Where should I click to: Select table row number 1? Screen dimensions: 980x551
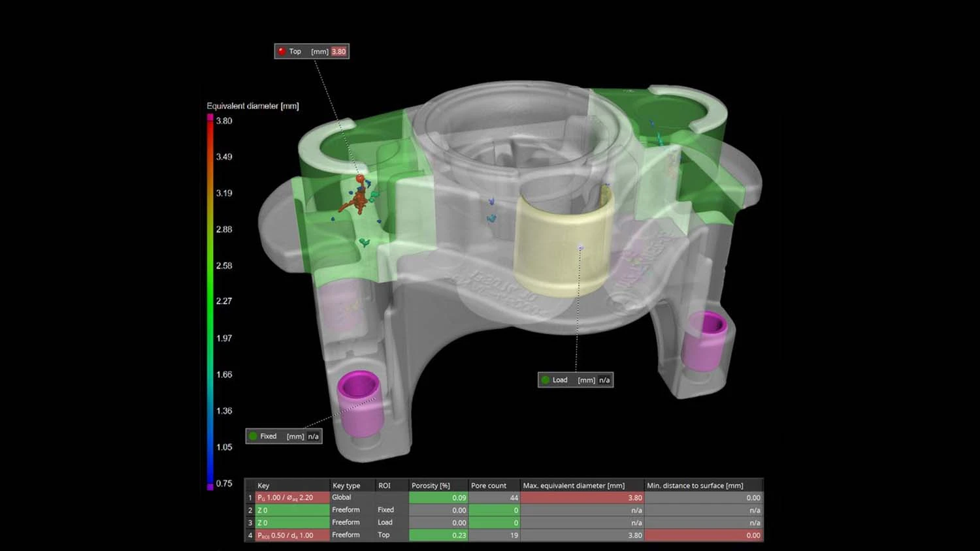point(250,497)
